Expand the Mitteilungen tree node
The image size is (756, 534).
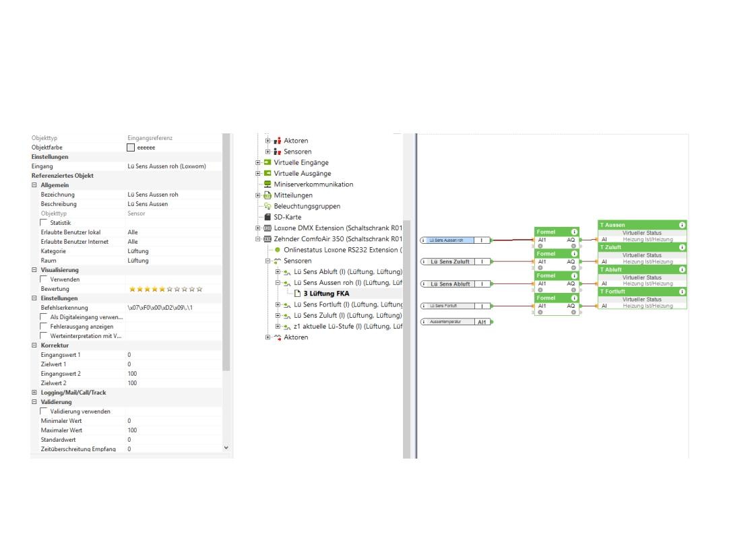pyautogui.click(x=258, y=195)
